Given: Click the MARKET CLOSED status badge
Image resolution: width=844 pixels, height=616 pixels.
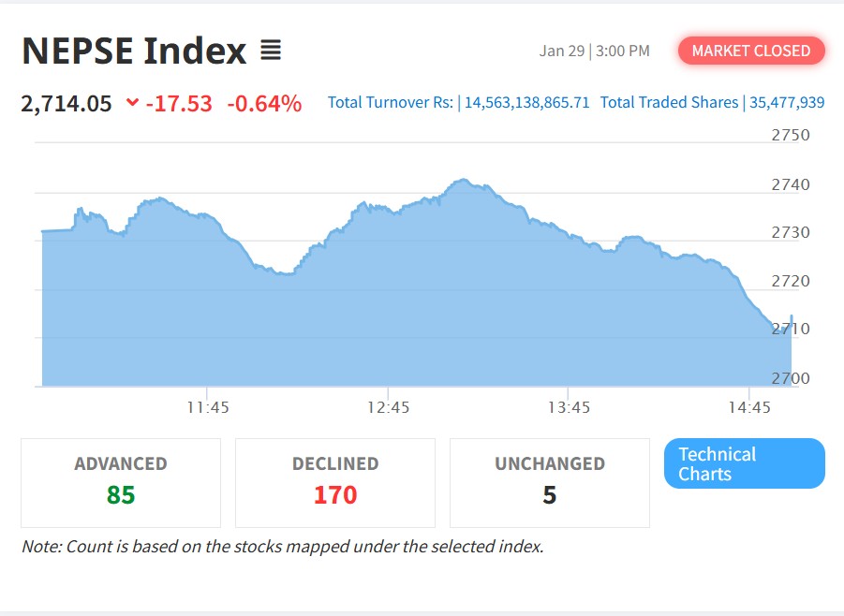Looking at the screenshot, I should point(751,51).
